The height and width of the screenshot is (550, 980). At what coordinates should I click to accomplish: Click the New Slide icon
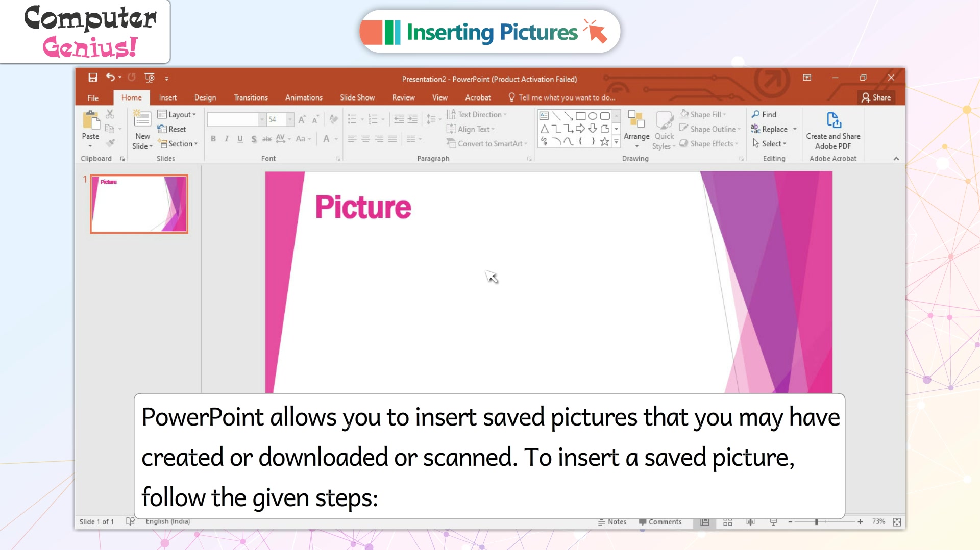pos(142,119)
